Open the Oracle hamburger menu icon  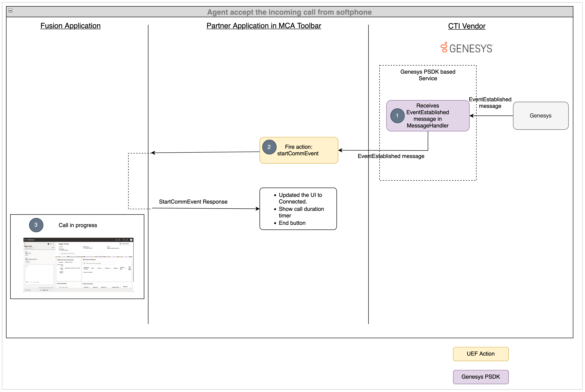click(25, 240)
